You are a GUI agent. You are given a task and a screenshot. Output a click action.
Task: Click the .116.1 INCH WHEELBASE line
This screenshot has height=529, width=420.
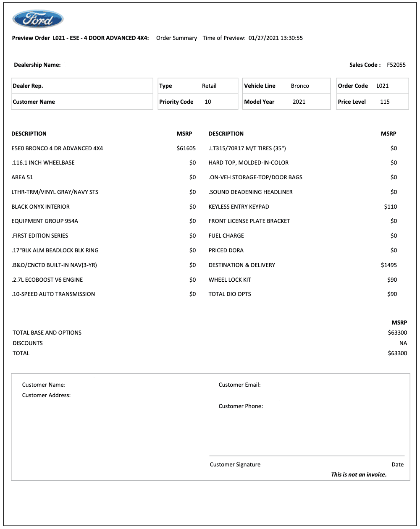pyautogui.click(x=43, y=162)
